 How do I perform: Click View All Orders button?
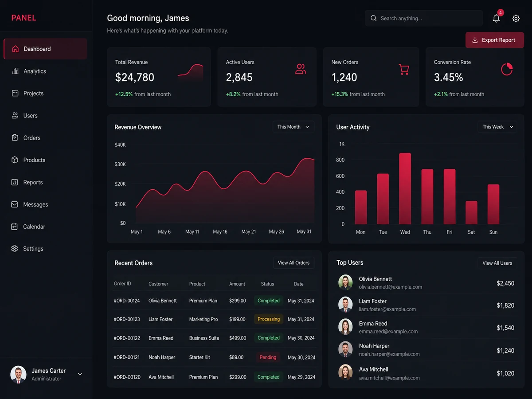point(293,263)
